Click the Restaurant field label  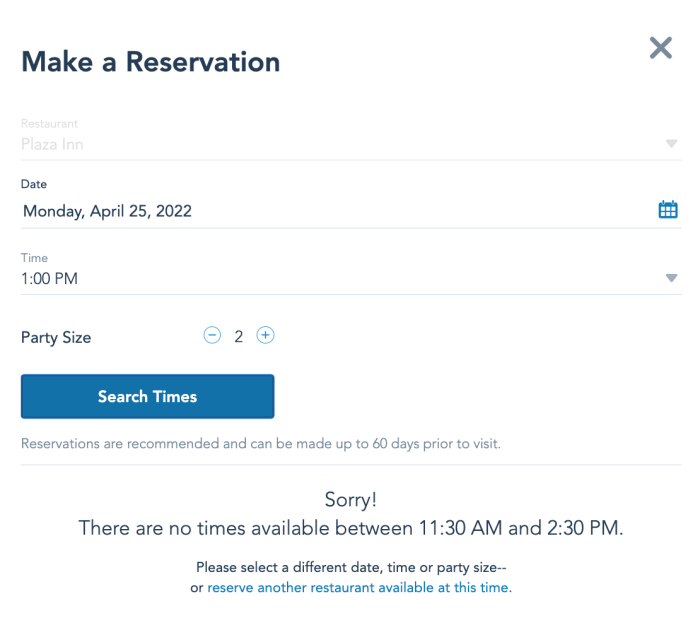tap(50, 124)
